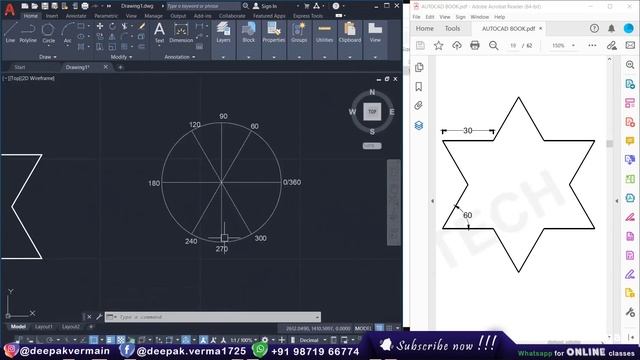Open bookmarks panel in Acrobat sidebar
Viewport: 640px width, 360px height.
point(419,87)
